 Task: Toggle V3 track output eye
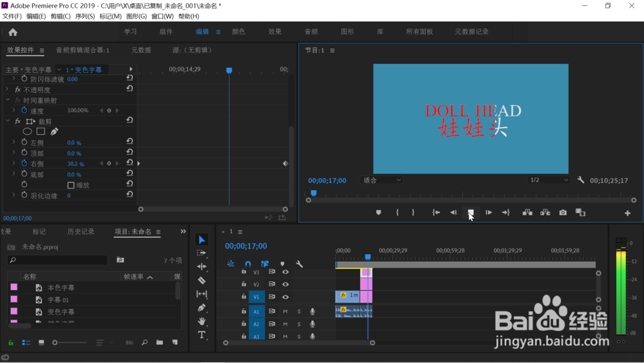[285, 271]
